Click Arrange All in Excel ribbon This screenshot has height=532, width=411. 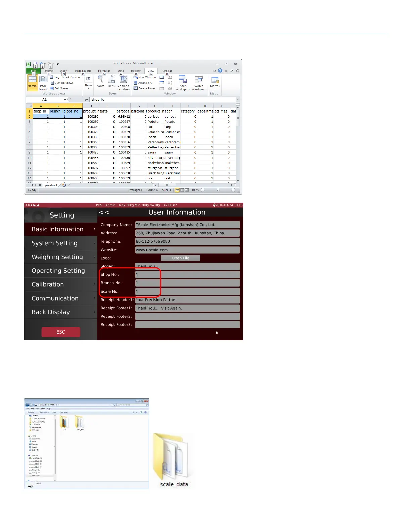pyautogui.click(x=143, y=83)
